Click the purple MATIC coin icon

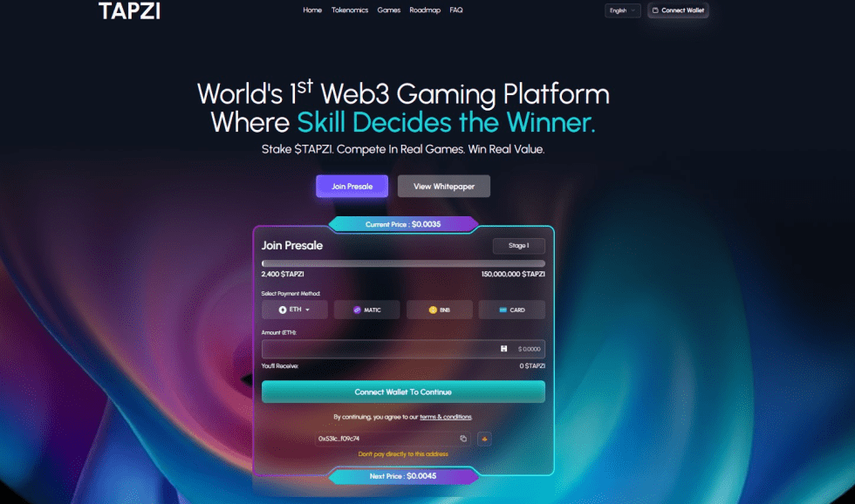coord(357,310)
